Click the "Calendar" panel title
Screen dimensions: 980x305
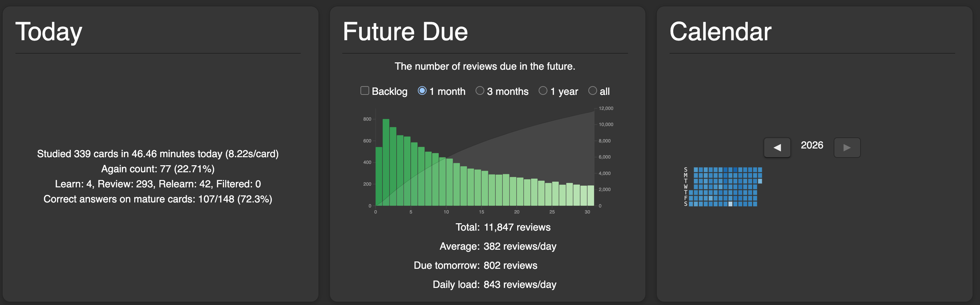point(720,32)
